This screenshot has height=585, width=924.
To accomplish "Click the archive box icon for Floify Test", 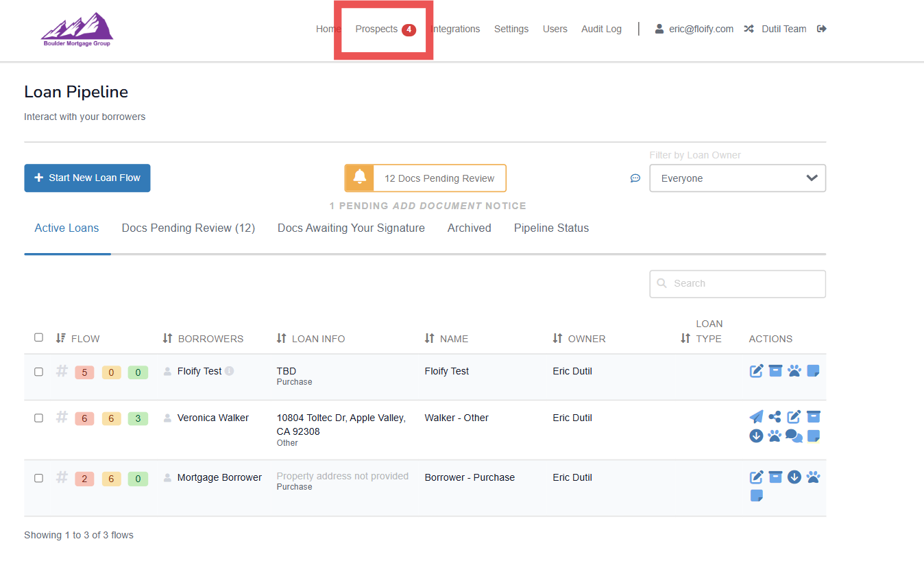I will [775, 371].
